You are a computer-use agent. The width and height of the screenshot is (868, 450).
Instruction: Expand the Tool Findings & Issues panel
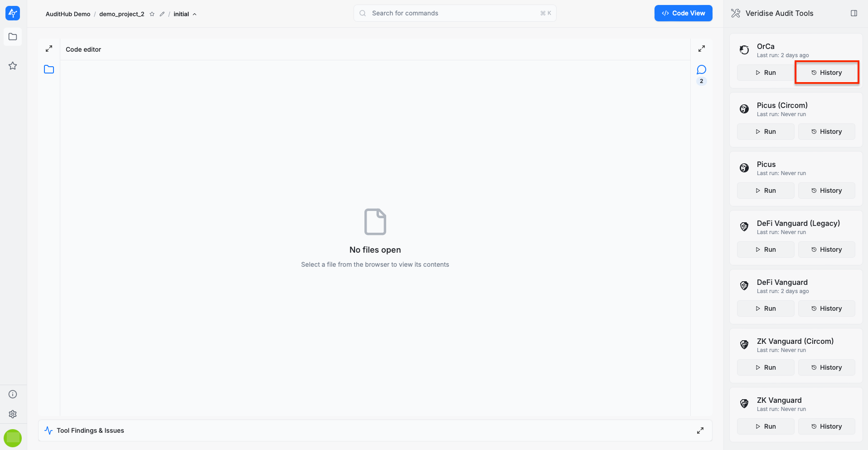click(x=700, y=430)
